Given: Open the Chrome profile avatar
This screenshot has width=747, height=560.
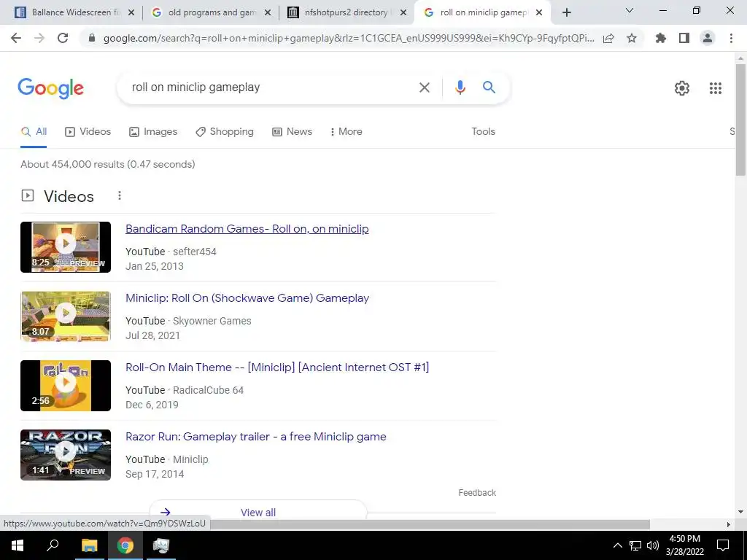Looking at the screenshot, I should pyautogui.click(x=708, y=38).
